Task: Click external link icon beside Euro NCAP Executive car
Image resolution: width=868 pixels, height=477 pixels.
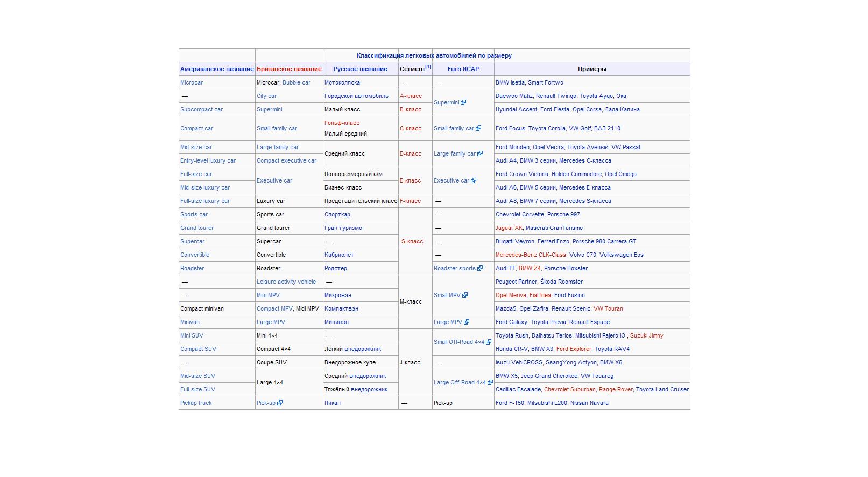Action: (474, 180)
